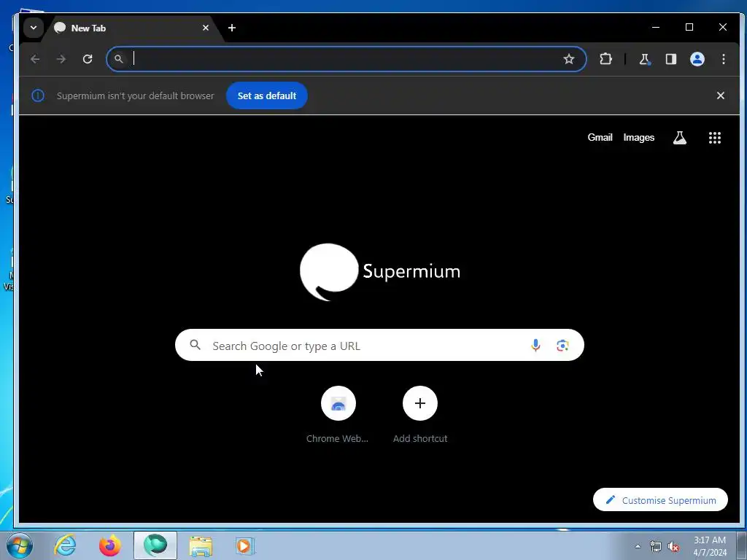Close the New Tab tab
Viewport: 747px width, 560px height.
(x=205, y=28)
